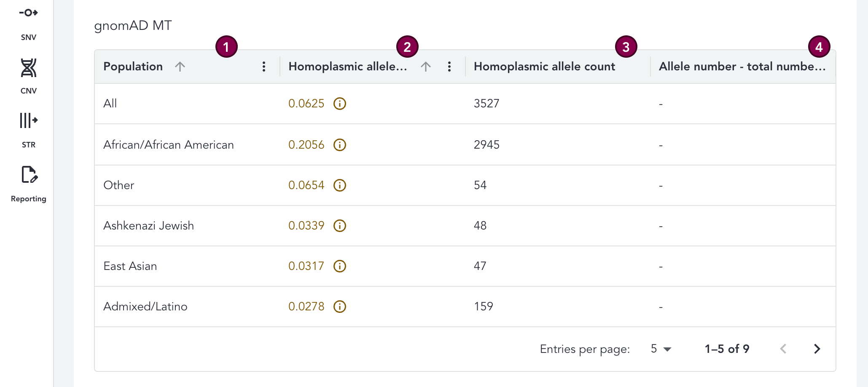
Task: Open the CNV DNA icon
Action: coord(28,68)
